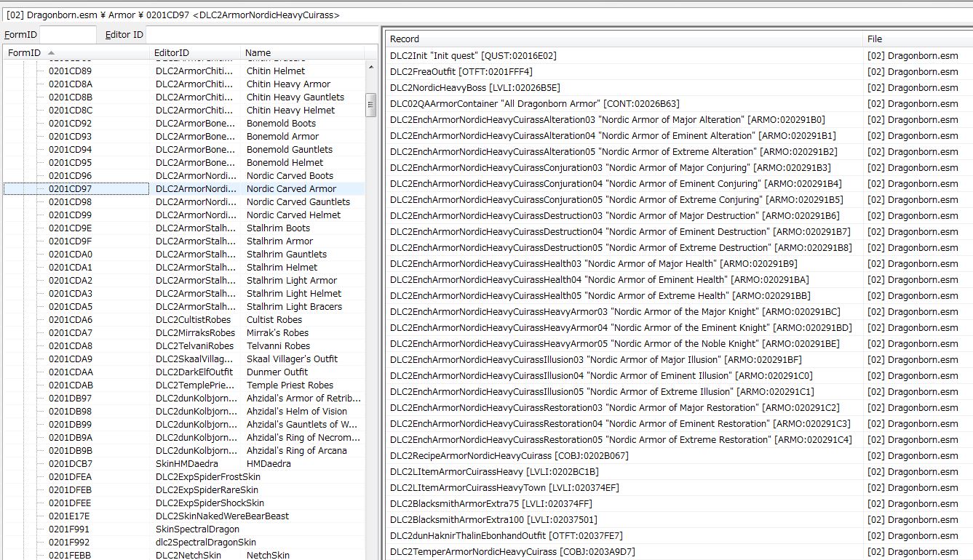This screenshot has height=560, width=973.
Task: Click "Nordic Armor of Major Health" row
Action: [x=679, y=264]
